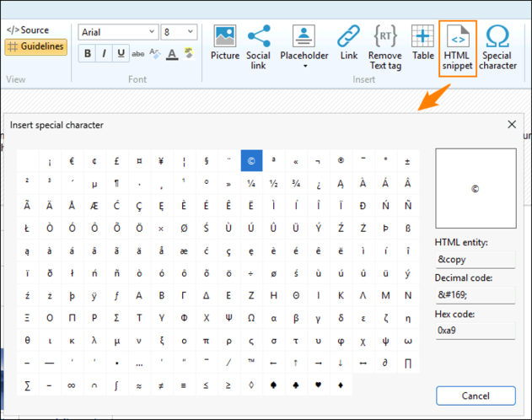Select the one-half ½ fraction
Viewport: 532px width, 420px height.
pyautogui.click(x=273, y=183)
